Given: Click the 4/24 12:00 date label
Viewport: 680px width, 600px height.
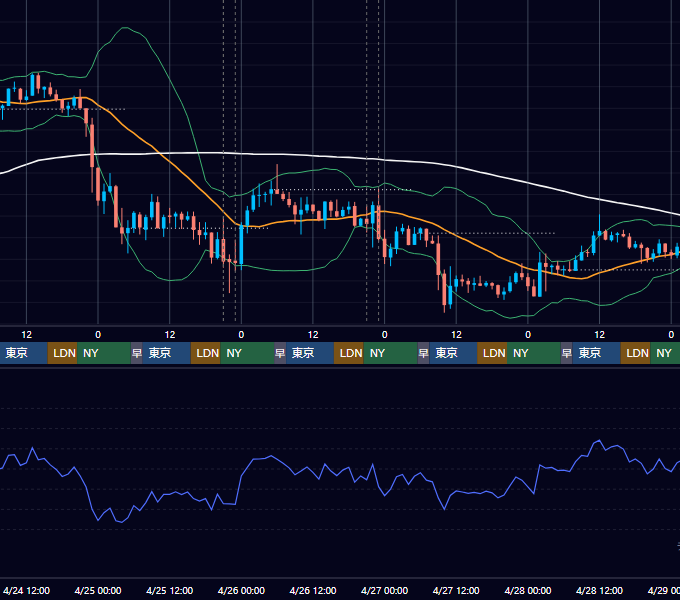Looking at the screenshot, I should 26,590.
